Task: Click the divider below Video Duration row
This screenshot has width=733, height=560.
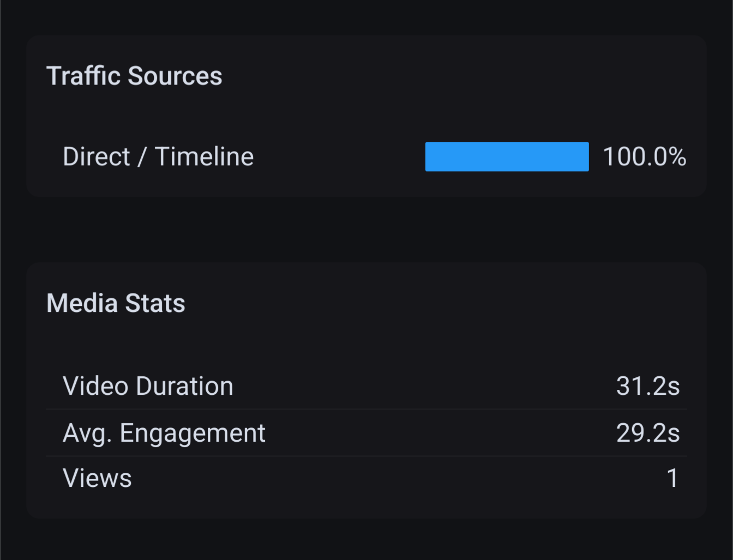Action: click(x=366, y=409)
